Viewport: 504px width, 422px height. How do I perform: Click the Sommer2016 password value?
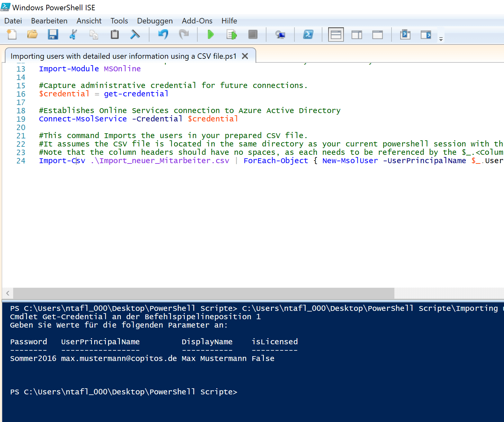click(33, 358)
